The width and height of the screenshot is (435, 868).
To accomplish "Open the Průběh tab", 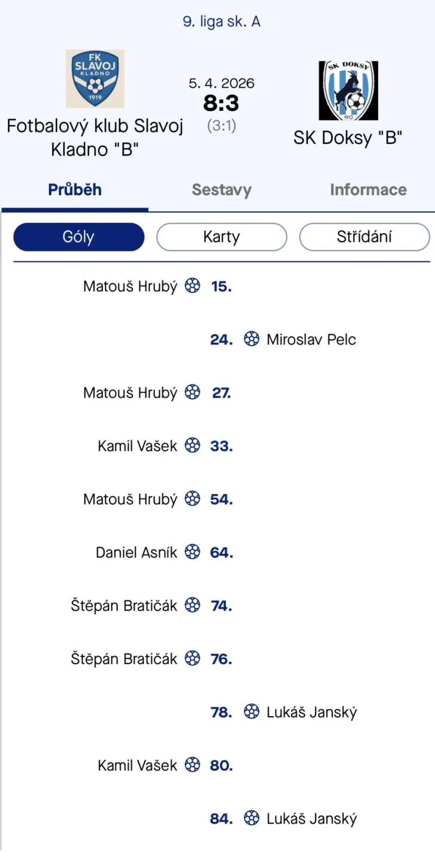I will (x=75, y=190).
